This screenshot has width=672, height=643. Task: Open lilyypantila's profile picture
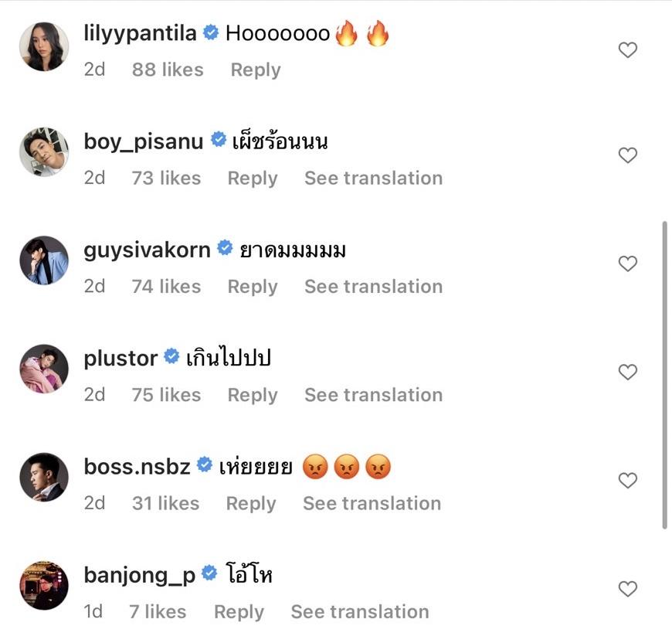pos(44,46)
